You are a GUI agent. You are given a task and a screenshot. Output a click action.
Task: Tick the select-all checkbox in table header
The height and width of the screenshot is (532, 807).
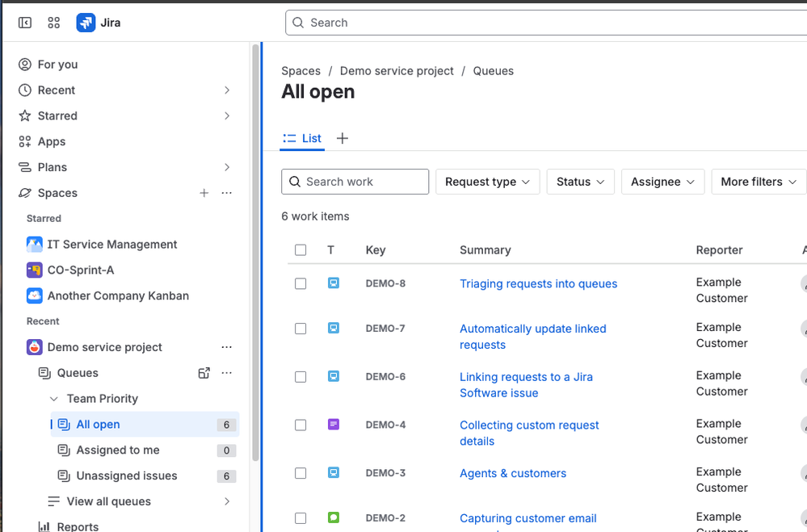tap(301, 250)
